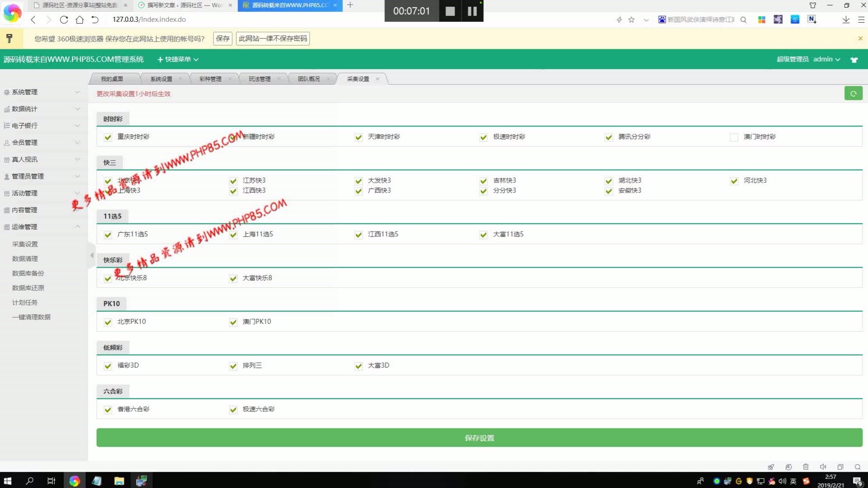This screenshot has width=868, height=488.
Task: Expand 会员管理 sidebar menu
Action: click(43, 143)
